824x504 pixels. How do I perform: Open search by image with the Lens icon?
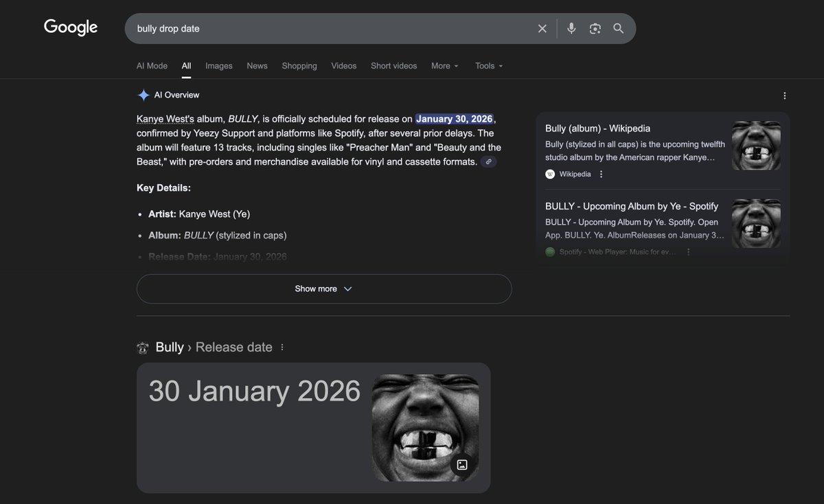pyautogui.click(x=595, y=28)
